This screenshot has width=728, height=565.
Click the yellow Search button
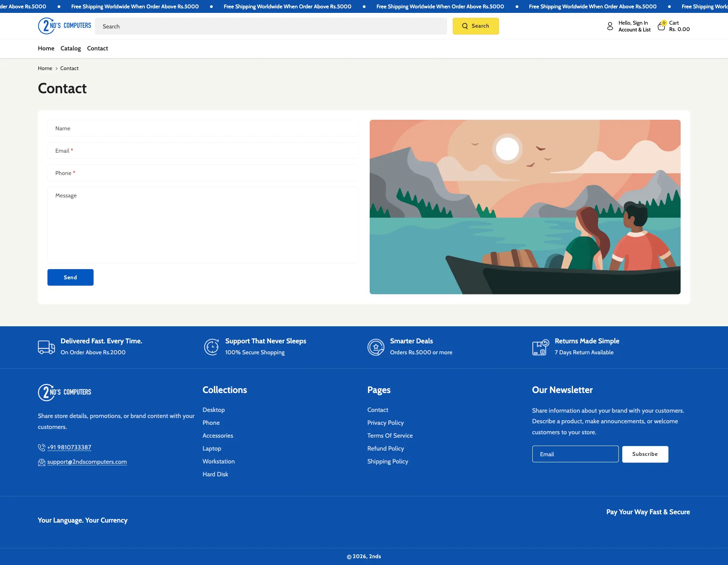(475, 26)
